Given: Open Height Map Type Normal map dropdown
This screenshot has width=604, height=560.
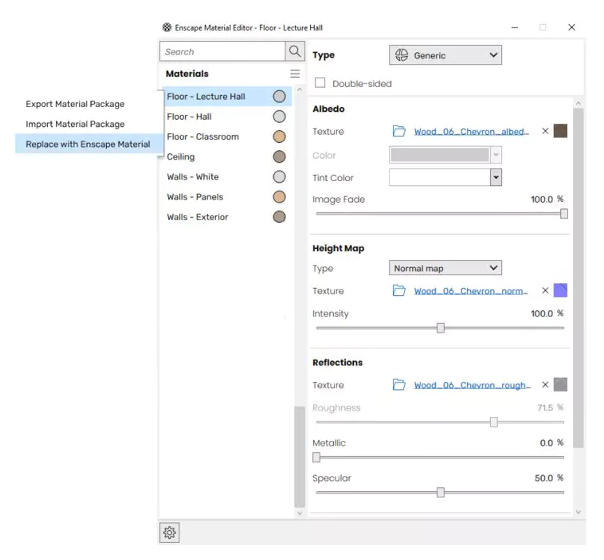Looking at the screenshot, I should 445,268.
